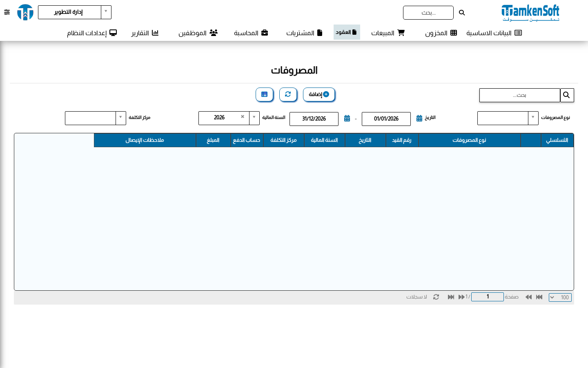This screenshot has height=368, width=588.
Task: Expand the السنة المالية dropdown arrow
Action: 254,118
